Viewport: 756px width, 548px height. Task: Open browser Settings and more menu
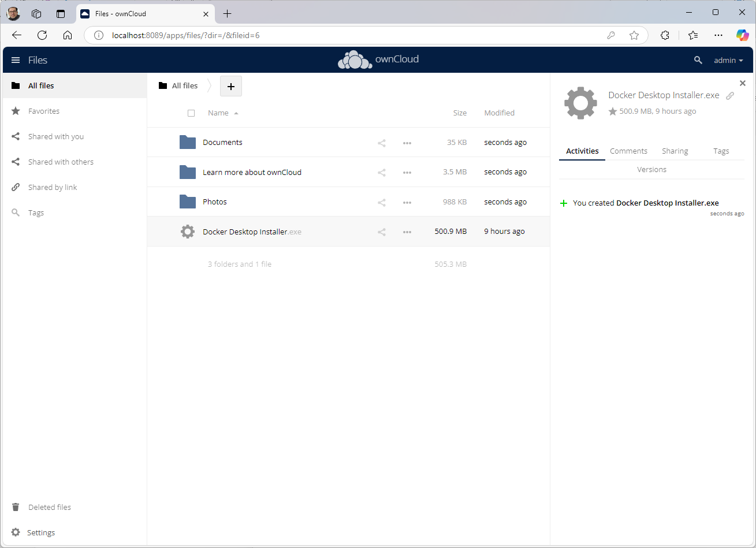(x=718, y=35)
